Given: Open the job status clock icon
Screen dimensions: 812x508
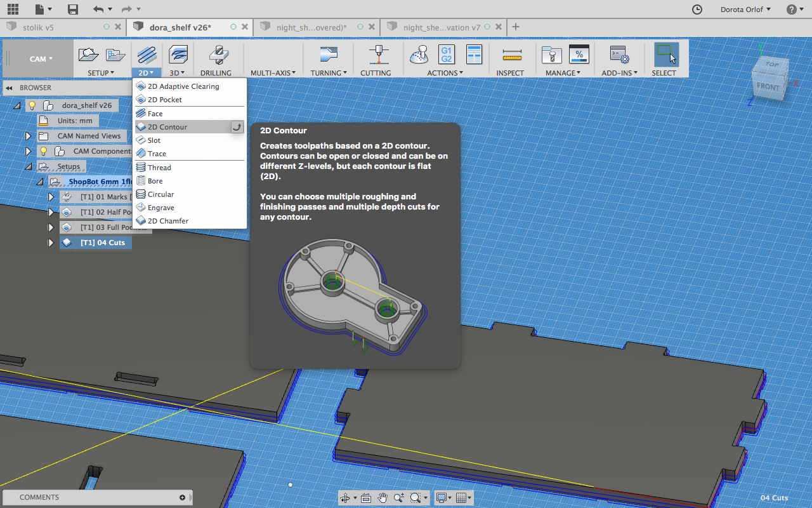Looking at the screenshot, I should point(697,10).
